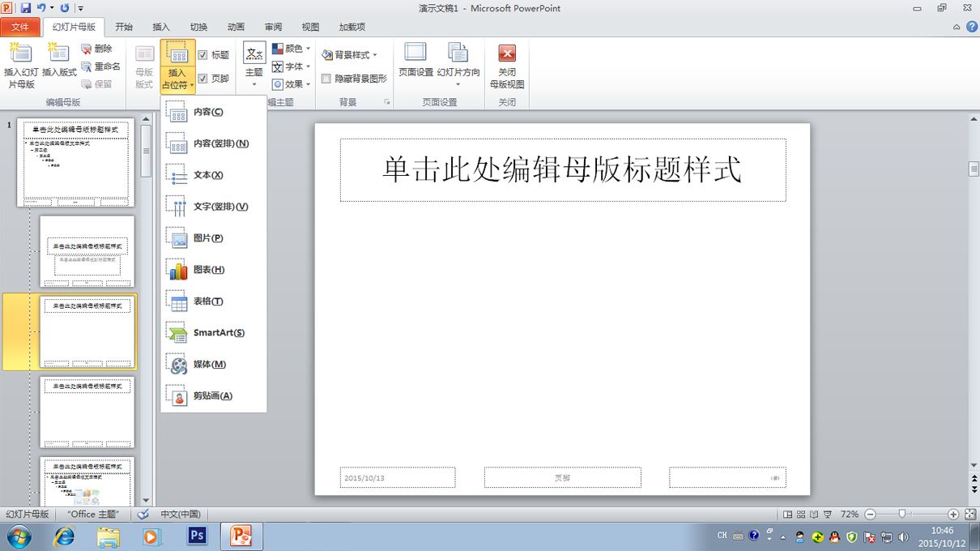Click the Save icon in quick access toolbar
Viewport: 980px width, 551px height.
click(25, 8)
